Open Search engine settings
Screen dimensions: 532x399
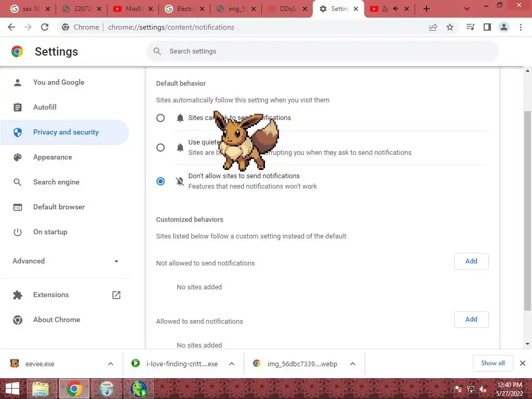(x=64, y=182)
